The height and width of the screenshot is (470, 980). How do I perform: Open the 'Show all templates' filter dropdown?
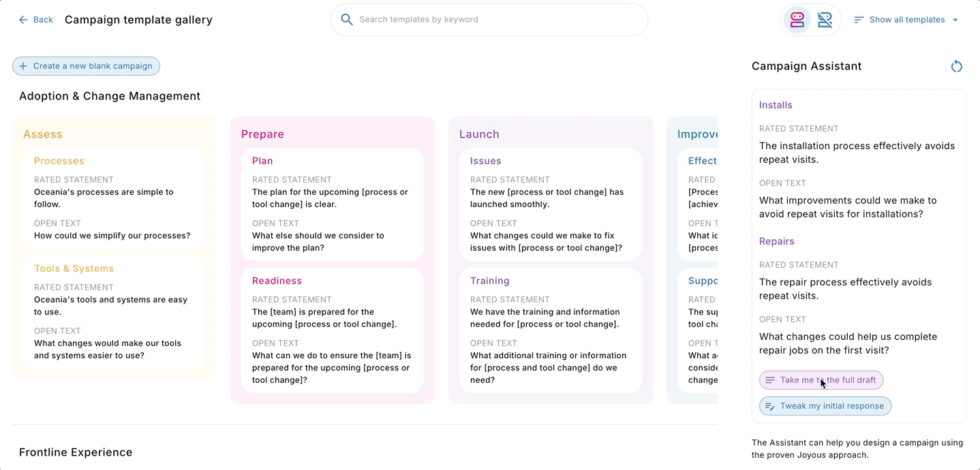[x=906, y=20]
